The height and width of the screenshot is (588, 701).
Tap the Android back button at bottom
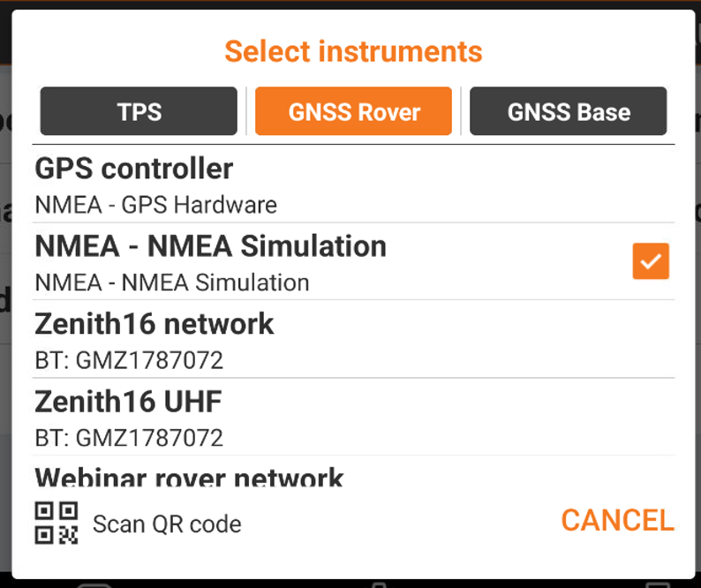click(x=95, y=584)
